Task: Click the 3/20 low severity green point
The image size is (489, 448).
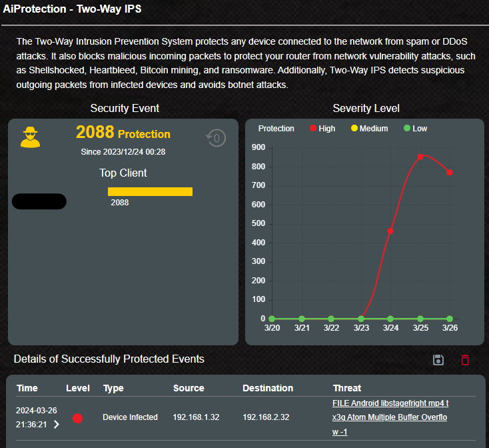Action: pyautogui.click(x=272, y=319)
